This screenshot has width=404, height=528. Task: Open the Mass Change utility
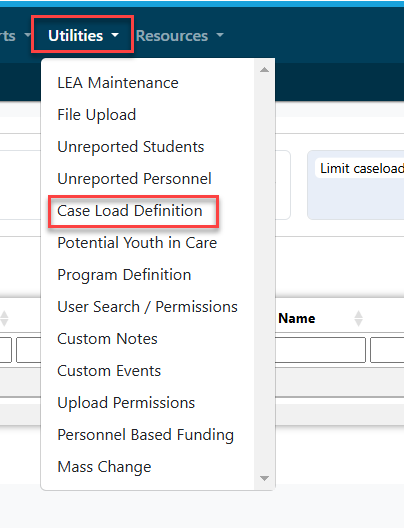(104, 467)
